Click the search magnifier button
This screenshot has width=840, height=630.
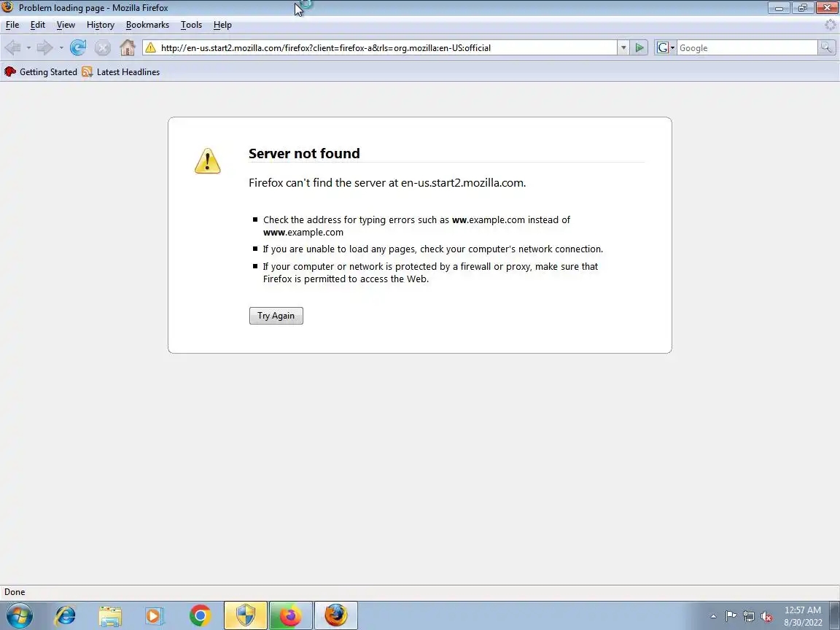pyautogui.click(x=826, y=47)
